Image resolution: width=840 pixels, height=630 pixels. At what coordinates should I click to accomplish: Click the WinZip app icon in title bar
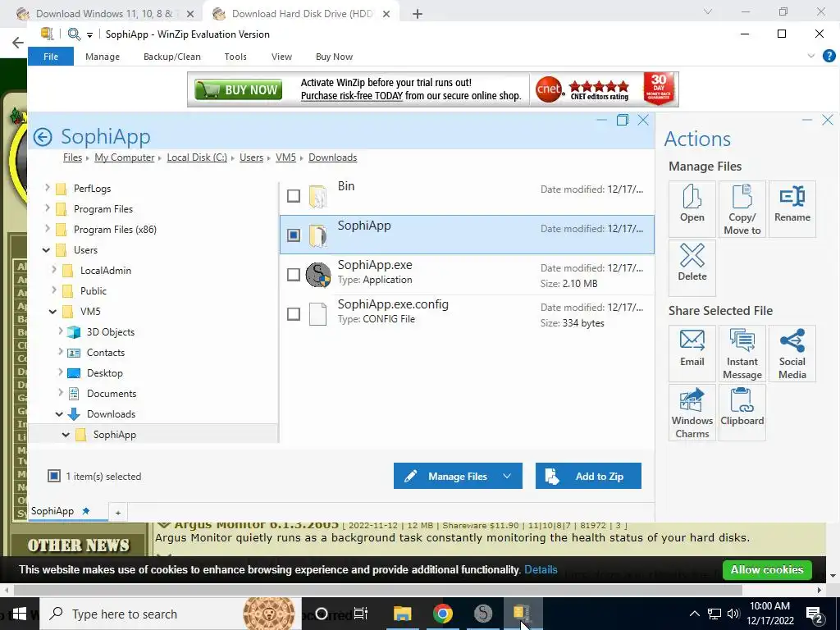[47, 34]
